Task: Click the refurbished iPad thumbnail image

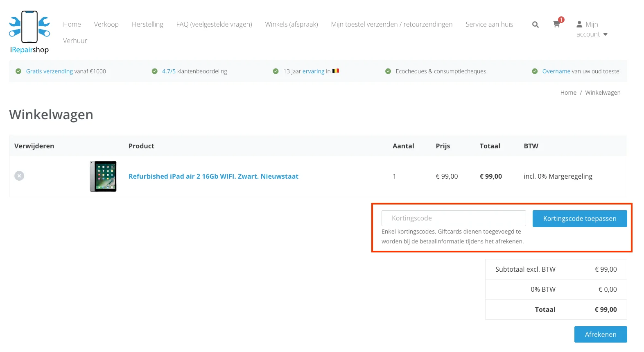Action: [103, 176]
